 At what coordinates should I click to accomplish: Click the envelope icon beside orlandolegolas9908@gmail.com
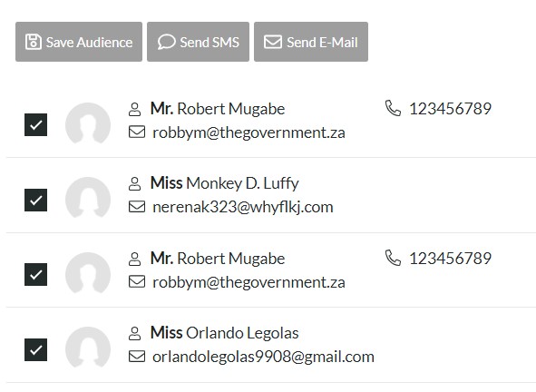(137, 357)
